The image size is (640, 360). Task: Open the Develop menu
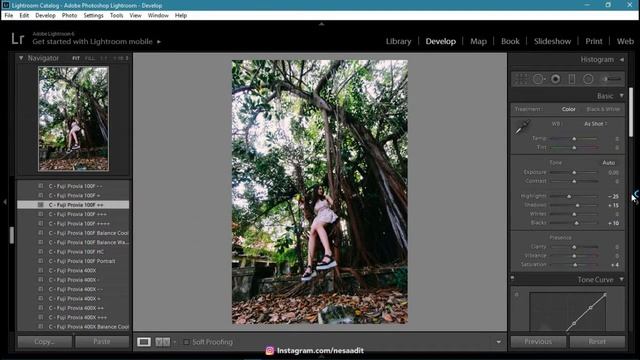click(45, 15)
